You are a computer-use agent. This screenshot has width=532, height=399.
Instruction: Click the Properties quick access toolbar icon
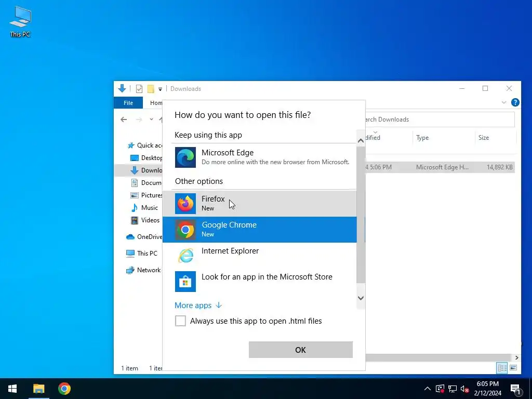[139, 89]
